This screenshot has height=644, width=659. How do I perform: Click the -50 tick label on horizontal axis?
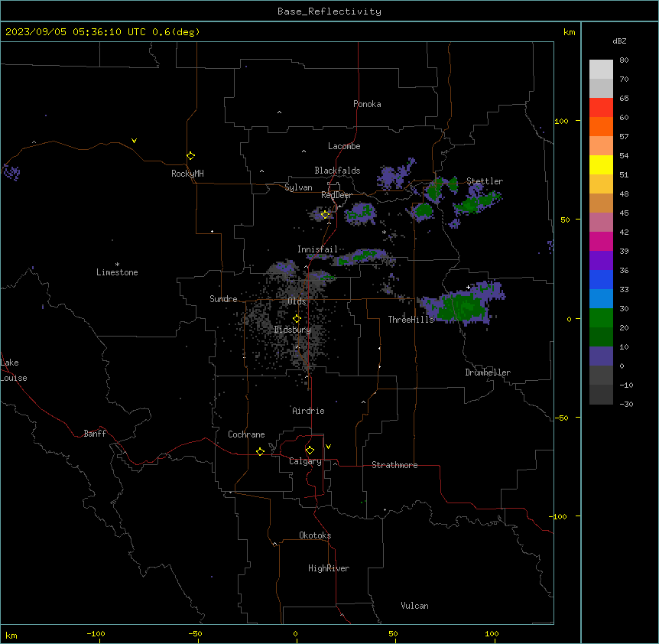tap(195, 634)
